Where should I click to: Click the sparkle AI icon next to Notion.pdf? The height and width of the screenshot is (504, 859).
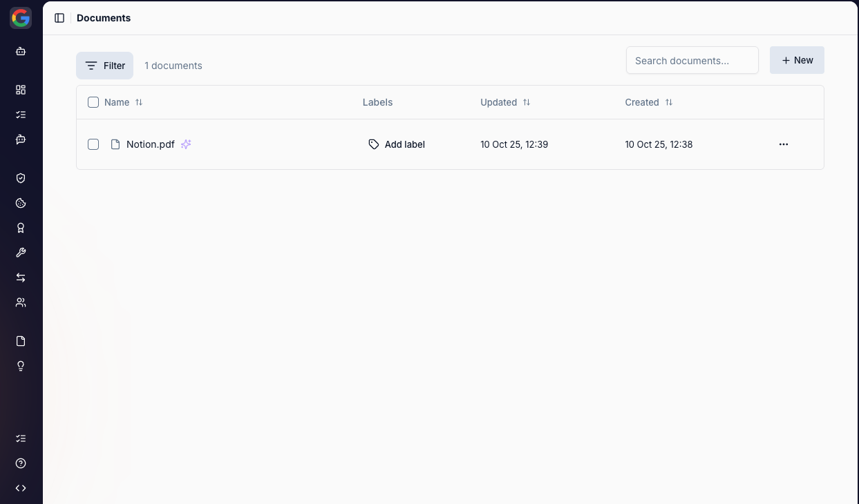[186, 144]
